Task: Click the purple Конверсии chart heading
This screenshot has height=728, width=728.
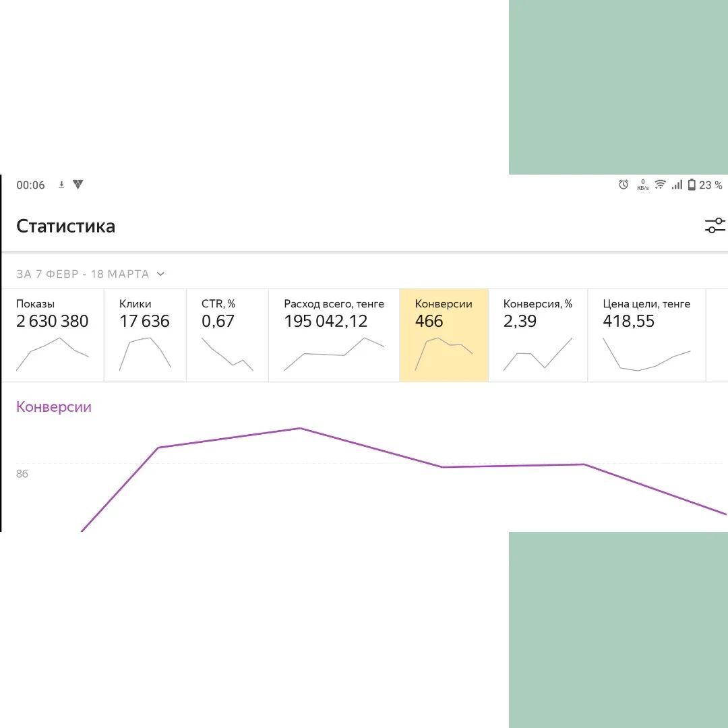Action: click(54, 407)
